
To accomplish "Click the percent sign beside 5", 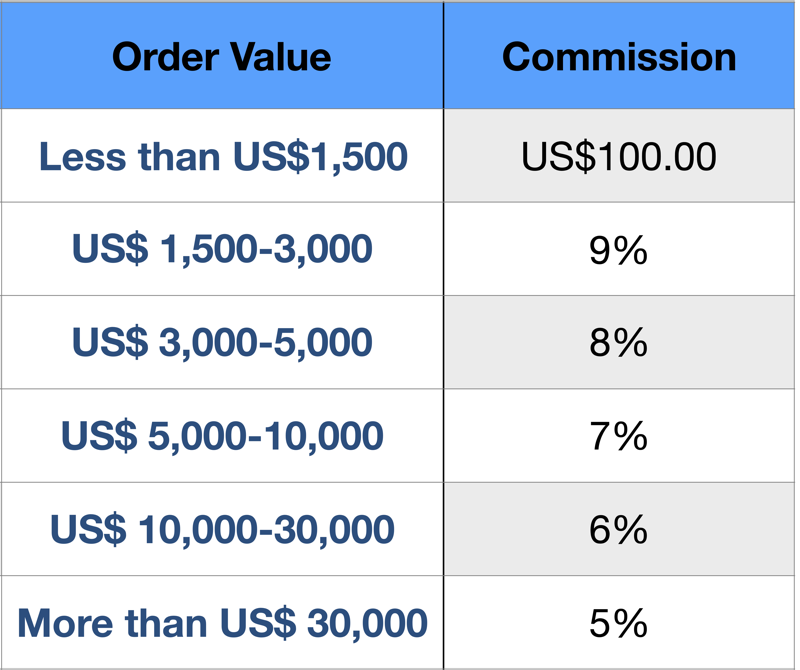I will coord(631,623).
